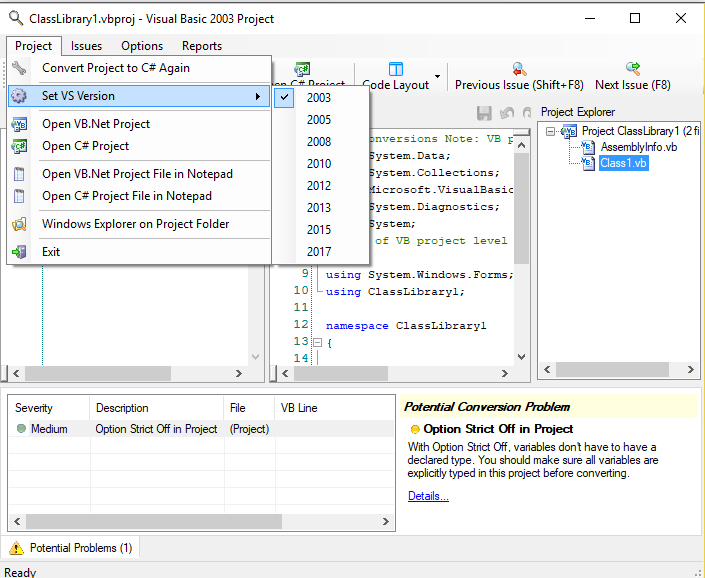This screenshot has width=705, height=578.
Task: Sort issues by Severity column header
Action: [x=49, y=408]
